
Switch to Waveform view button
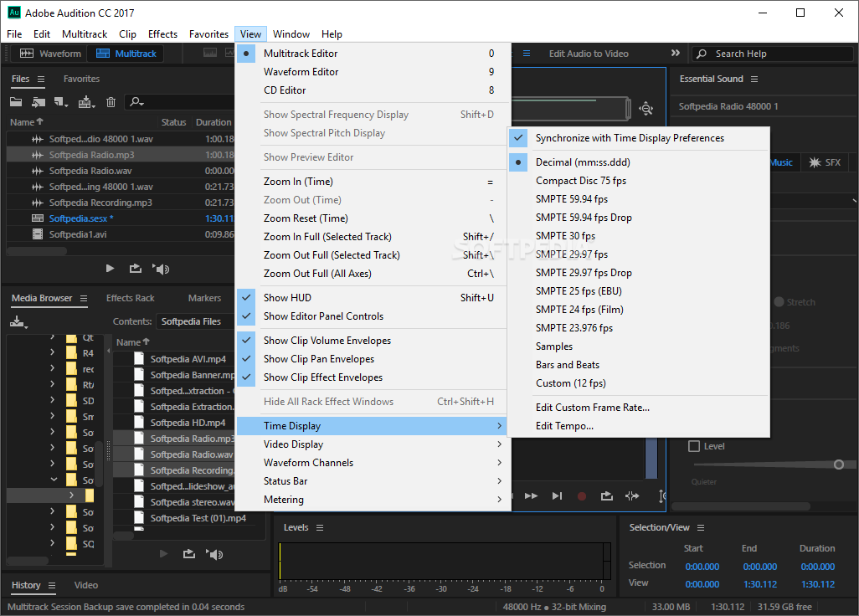click(x=50, y=54)
